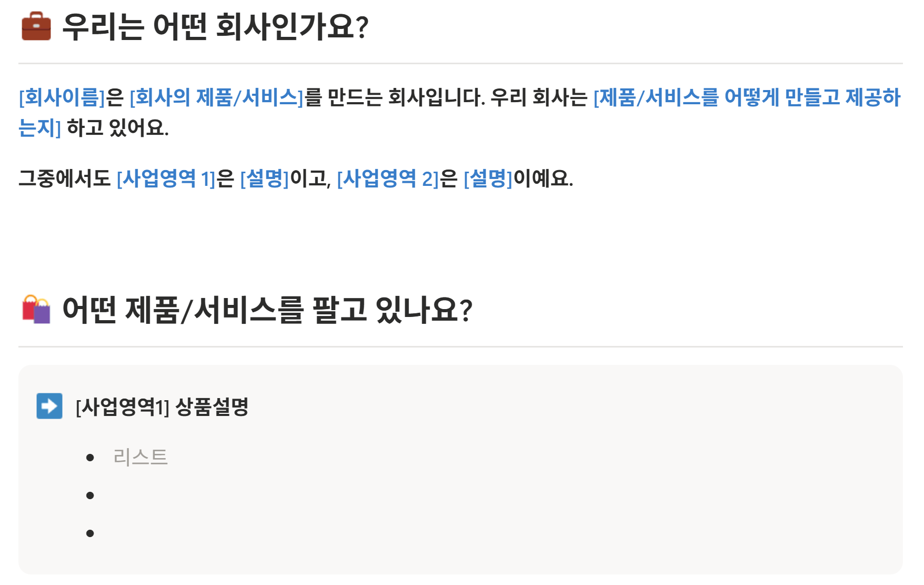The width and height of the screenshot is (924, 585).
Task: Click the blue right-arrow callout icon
Action: coord(49,406)
